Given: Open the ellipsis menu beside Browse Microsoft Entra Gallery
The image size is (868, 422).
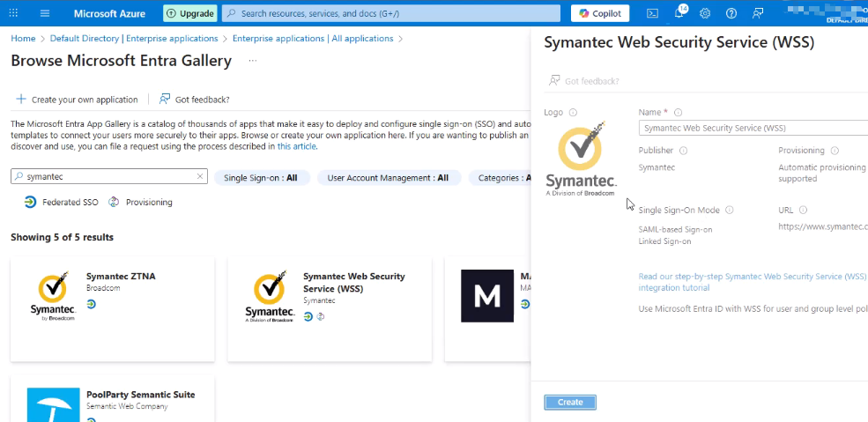Looking at the screenshot, I should click(252, 60).
